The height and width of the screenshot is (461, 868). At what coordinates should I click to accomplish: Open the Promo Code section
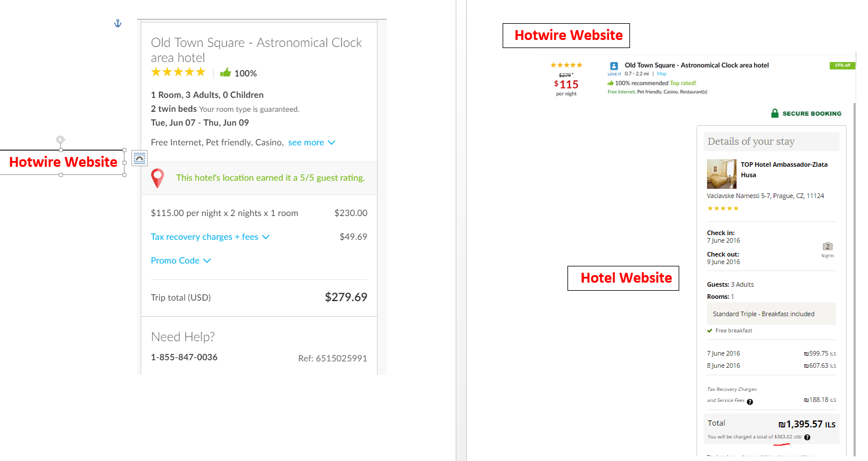click(x=181, y=260)
